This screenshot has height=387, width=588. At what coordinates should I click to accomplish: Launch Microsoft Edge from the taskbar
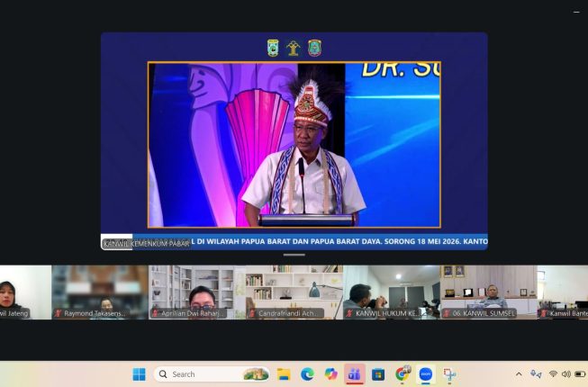point(307,373)
